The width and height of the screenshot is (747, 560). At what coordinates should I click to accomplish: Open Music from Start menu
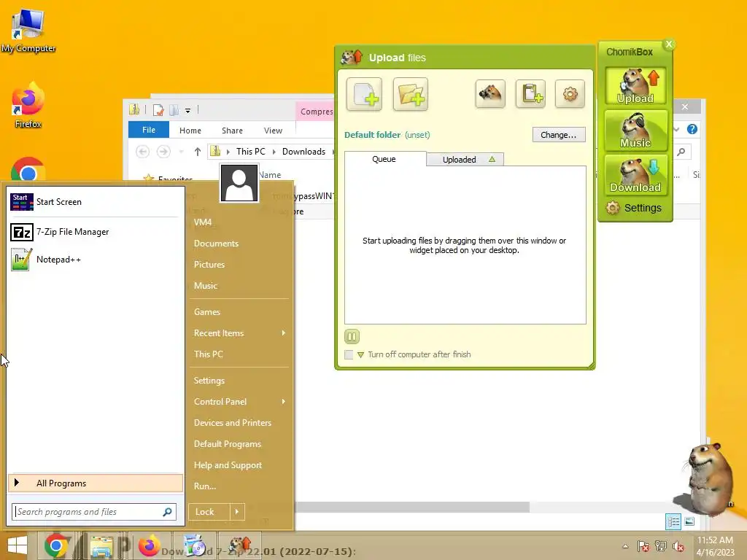pos(205,286)
